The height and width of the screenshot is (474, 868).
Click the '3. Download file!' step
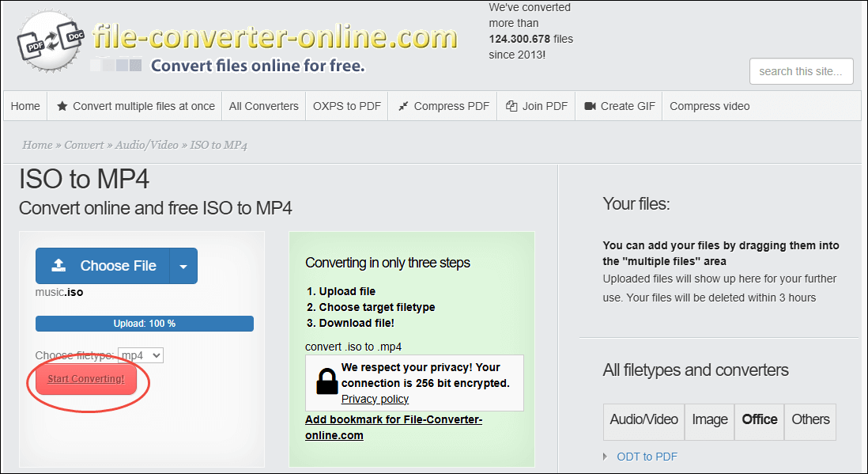[350, 323]
